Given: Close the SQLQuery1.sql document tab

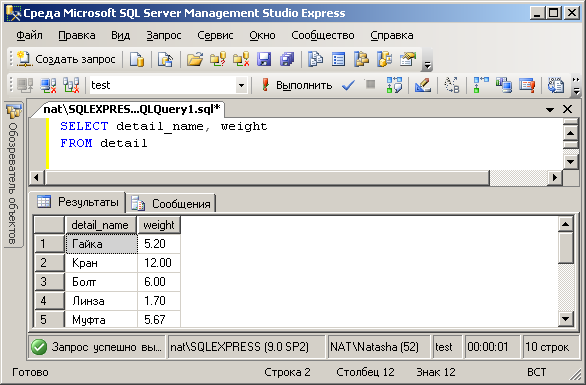Looking at the screenshot, I should coord(567,109).
